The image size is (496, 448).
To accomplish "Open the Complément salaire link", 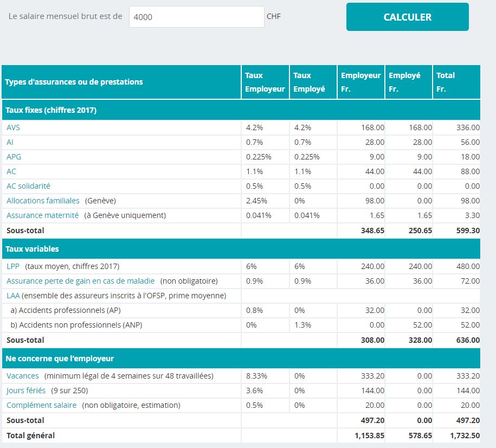I will pos(41,405).
